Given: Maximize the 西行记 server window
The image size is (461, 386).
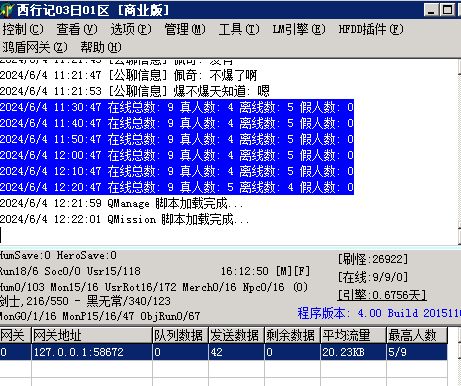Looking at the screenshot, I should pos(447,10).
